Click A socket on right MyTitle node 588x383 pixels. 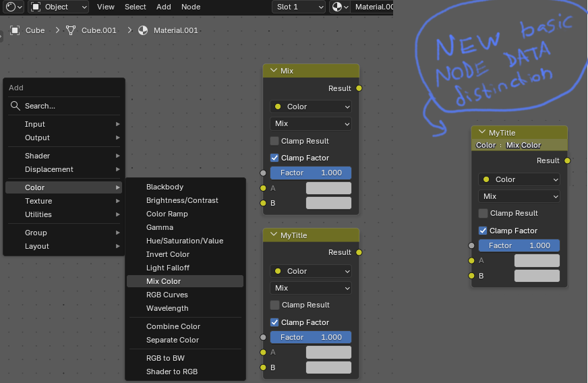(x=471, y=261)
